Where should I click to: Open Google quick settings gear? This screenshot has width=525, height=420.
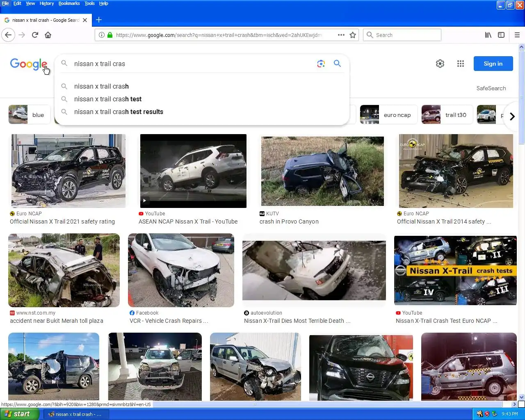coord(440,64)
